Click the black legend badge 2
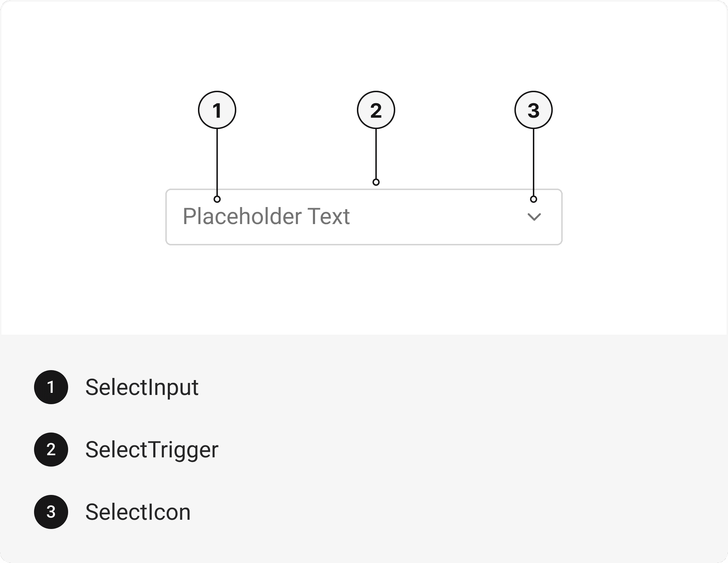Screen dimensions: 728x563 click(51, 450)
